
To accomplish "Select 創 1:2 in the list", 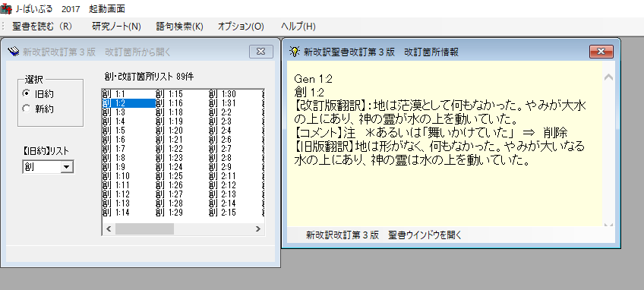I will point(128,103).
